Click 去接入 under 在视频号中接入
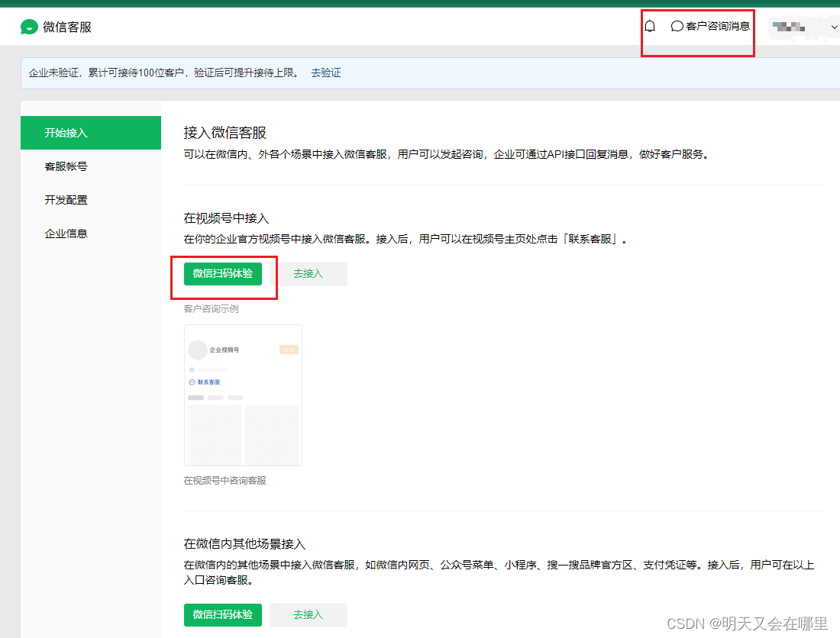 pyautogui.click(x=308, y=273)
